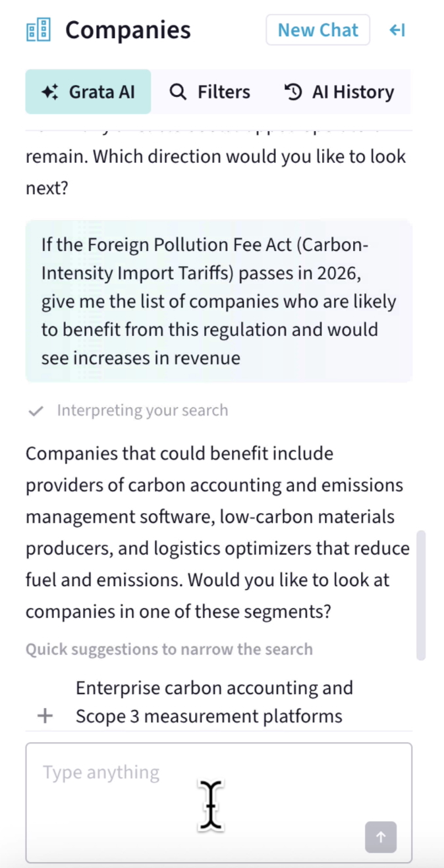Activate the AI History view
Screen dimensions: 444x868
(x=340, y=92)
